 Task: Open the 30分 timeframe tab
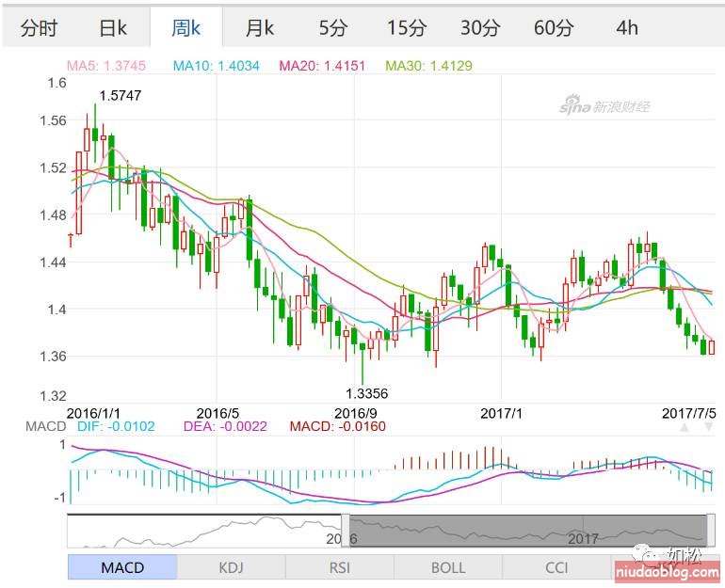pos(480,28)
